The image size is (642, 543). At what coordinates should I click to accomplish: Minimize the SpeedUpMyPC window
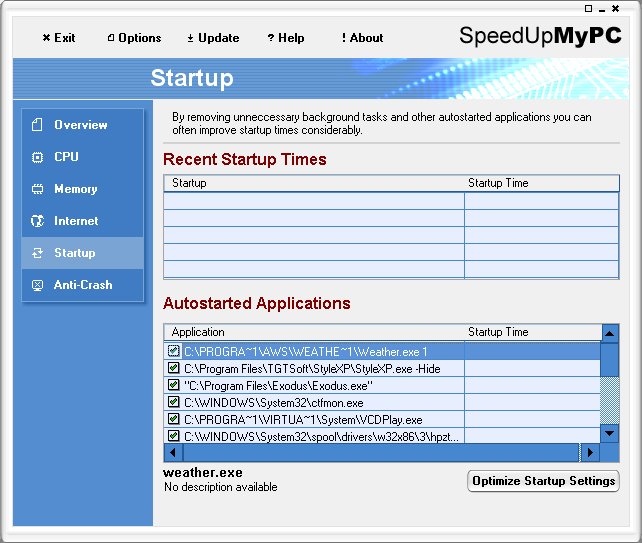coord(602,9)
